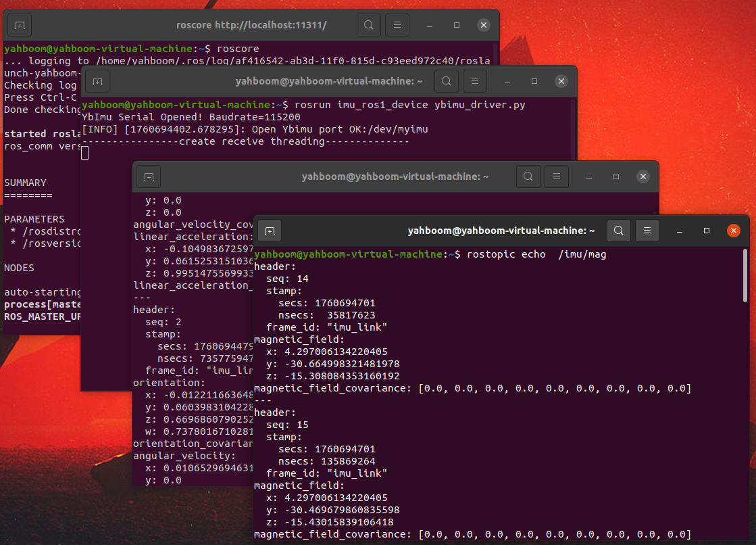This screenshot has height=545, width=756.
Task: Maximize the roscore terminal window
Action: (457, 25)
